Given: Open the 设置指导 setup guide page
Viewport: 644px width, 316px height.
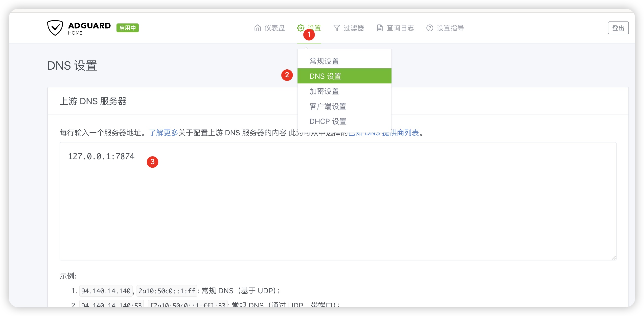Looking at the screenshot, I should [x=450, y=28].
